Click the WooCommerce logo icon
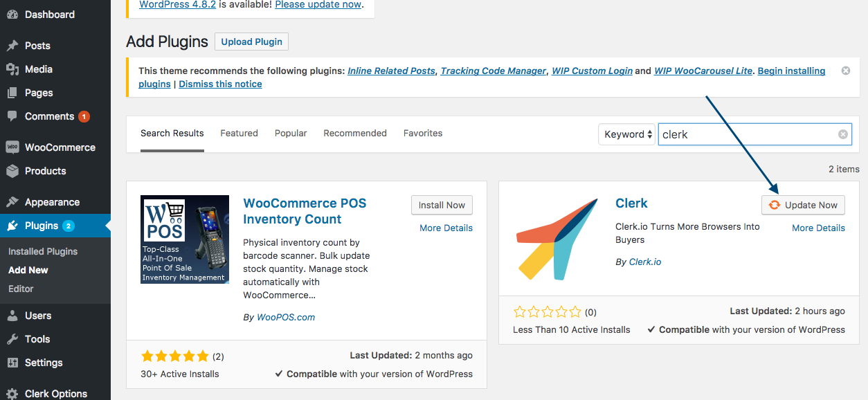 tap(12, 147)
